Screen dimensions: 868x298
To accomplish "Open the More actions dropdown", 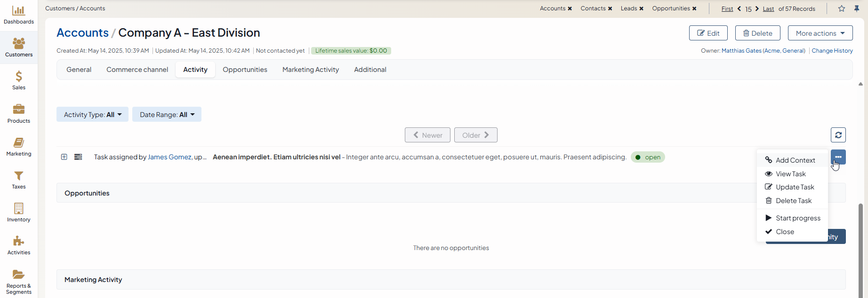I will point(820,33).
